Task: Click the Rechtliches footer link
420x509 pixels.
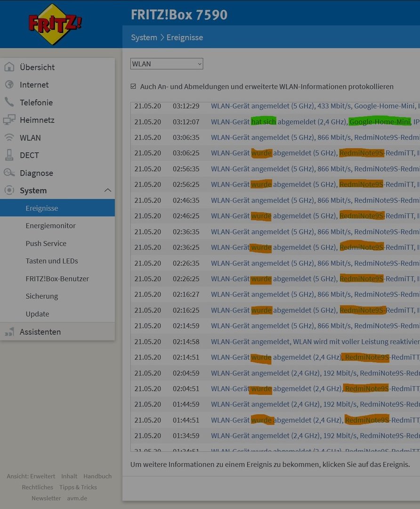Action: 37,487
